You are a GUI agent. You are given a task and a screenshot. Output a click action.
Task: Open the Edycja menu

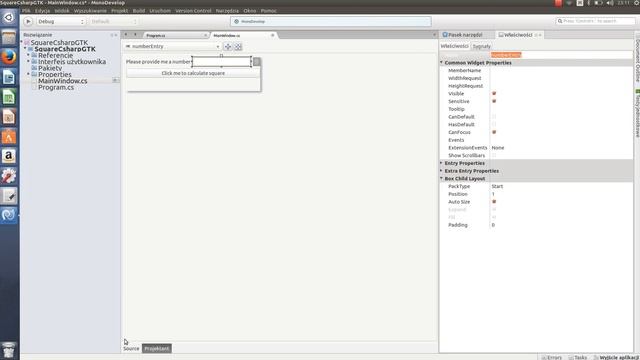[42, 11]
